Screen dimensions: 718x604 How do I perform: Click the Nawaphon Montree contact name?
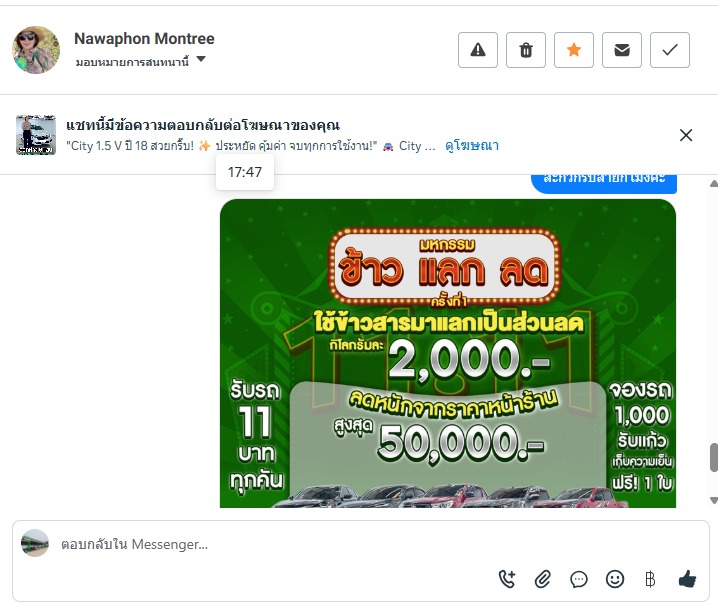click(x=144, y=38)
